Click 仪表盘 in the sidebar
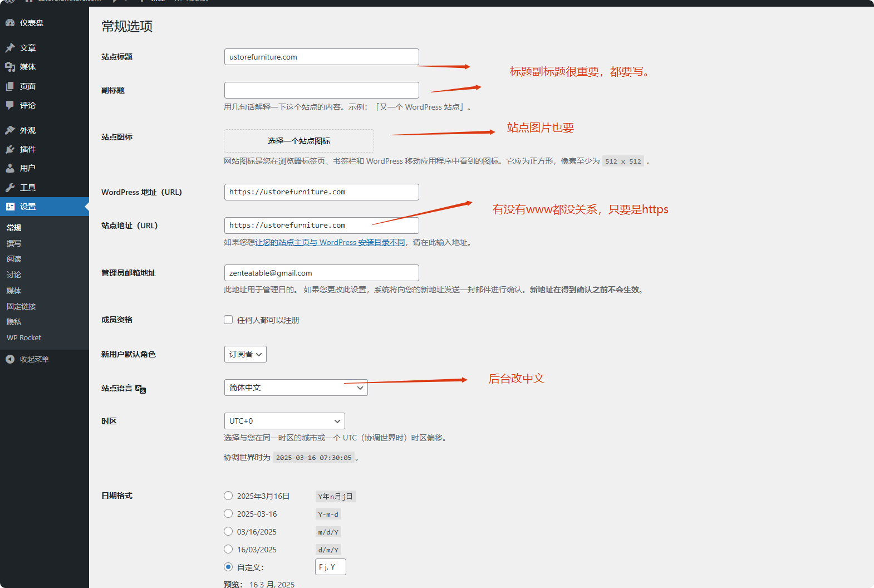Viewport: 874px width, 588px height. [x=32, y=23]
